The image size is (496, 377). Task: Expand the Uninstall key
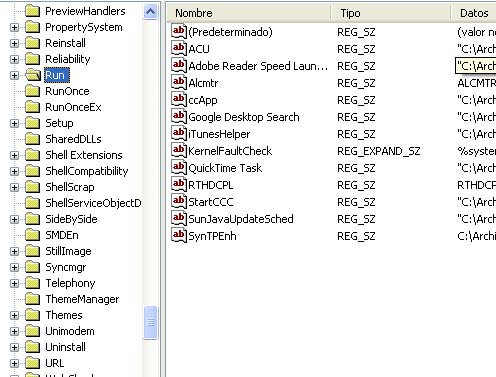tap(14, 347)
